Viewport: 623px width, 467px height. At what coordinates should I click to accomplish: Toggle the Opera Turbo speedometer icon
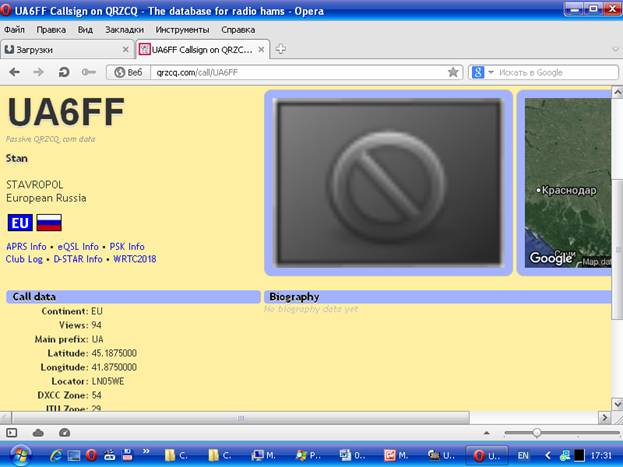pyautogui.click(x=64, y=433)
